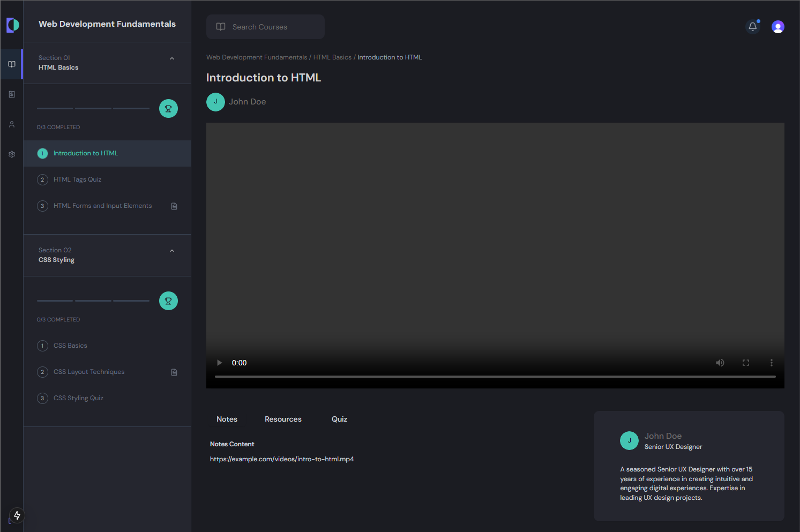Screen dimensions: 800x532
Task: Click Web Development Fundamentals course title
Action: click(107, 24)
